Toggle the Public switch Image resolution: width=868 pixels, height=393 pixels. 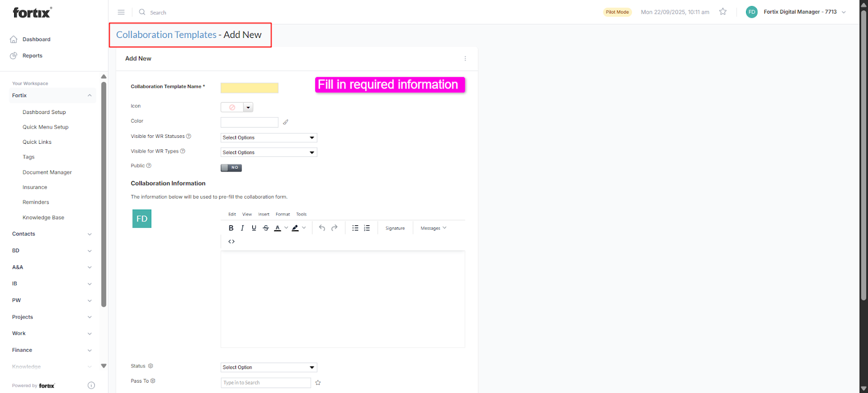231,168
